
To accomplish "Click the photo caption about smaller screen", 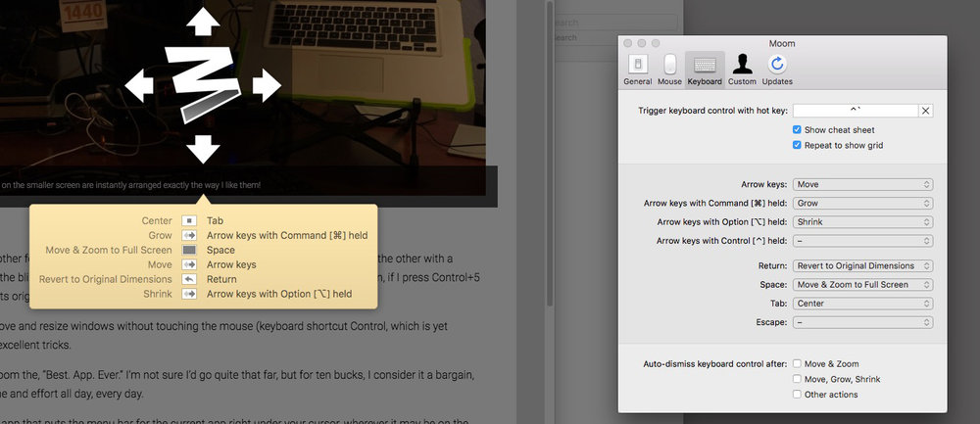I will [x=130, y=185].
